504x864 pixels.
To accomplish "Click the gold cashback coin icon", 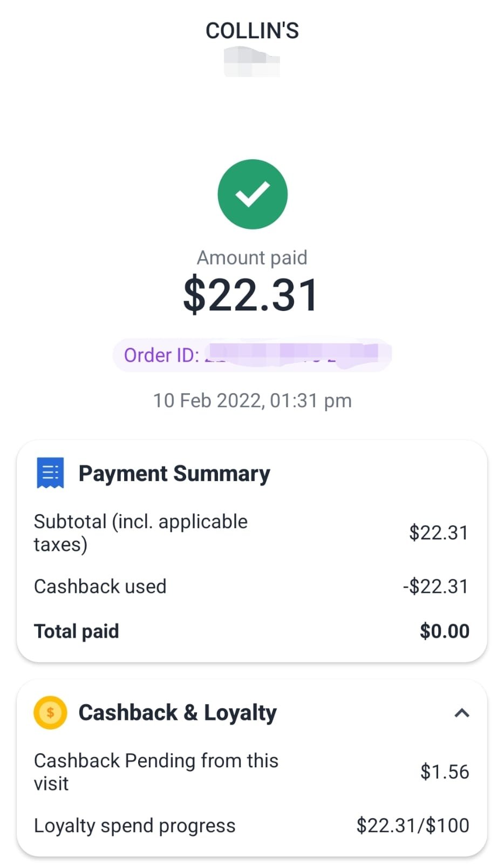I will (50, 712).
